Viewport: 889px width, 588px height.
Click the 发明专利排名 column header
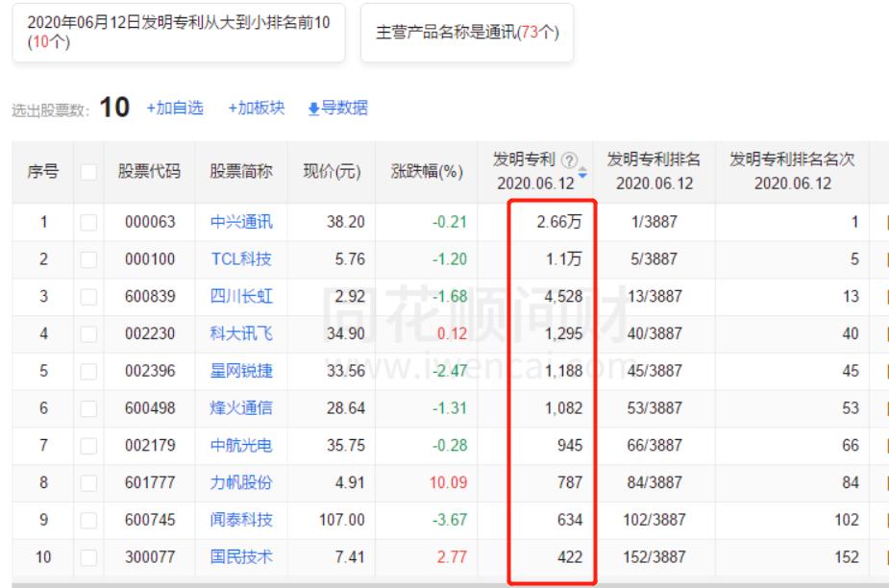coord(654,171)
